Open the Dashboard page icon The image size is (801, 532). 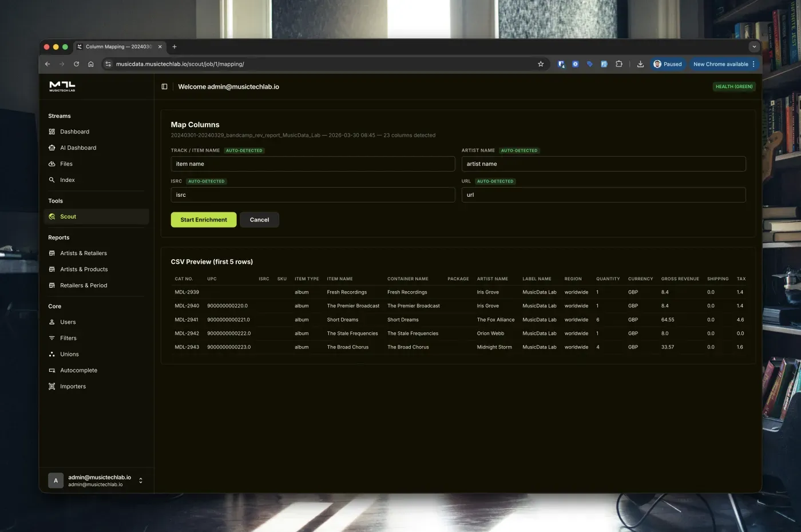pos(52,132)
